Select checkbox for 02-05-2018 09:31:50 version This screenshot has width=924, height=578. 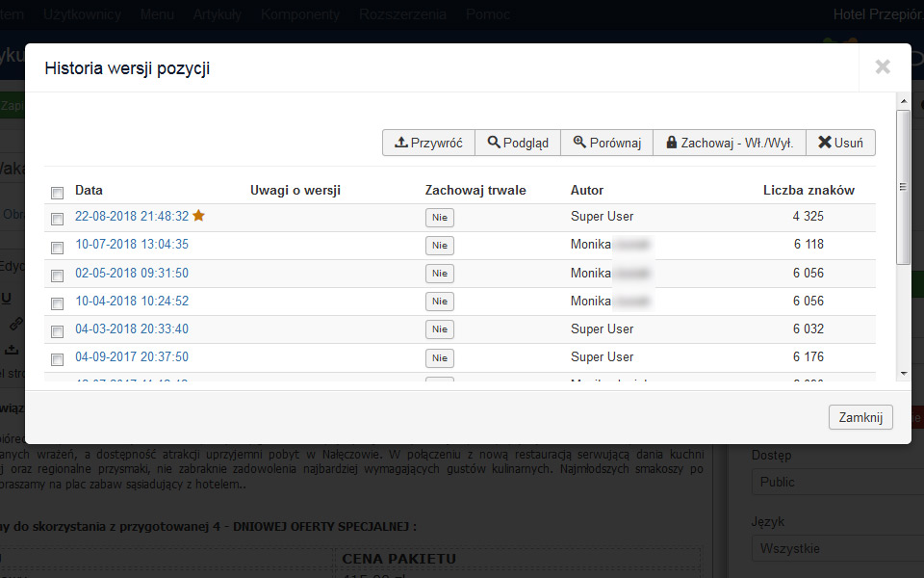[57, 276]
